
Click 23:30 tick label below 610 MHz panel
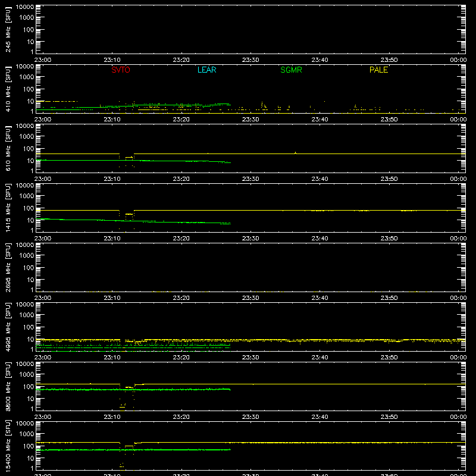(x=250, y=179)
